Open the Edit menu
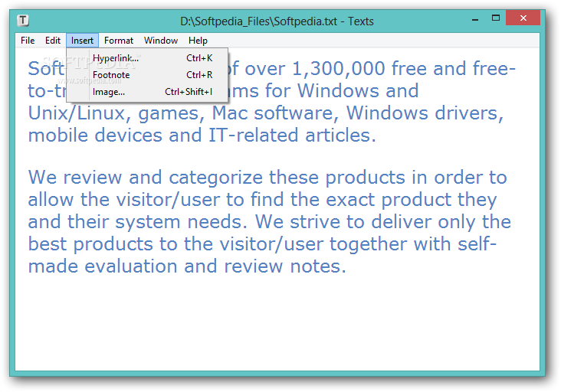 pos(53,41)
